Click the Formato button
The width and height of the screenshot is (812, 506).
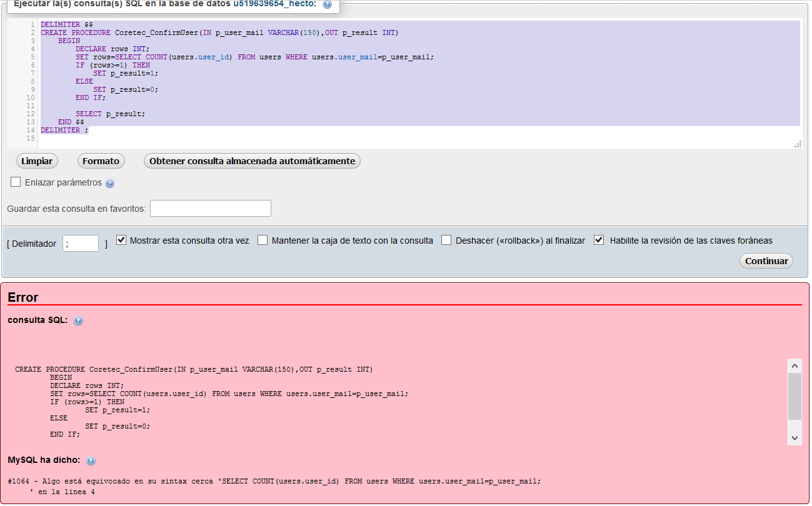point(101,161)
